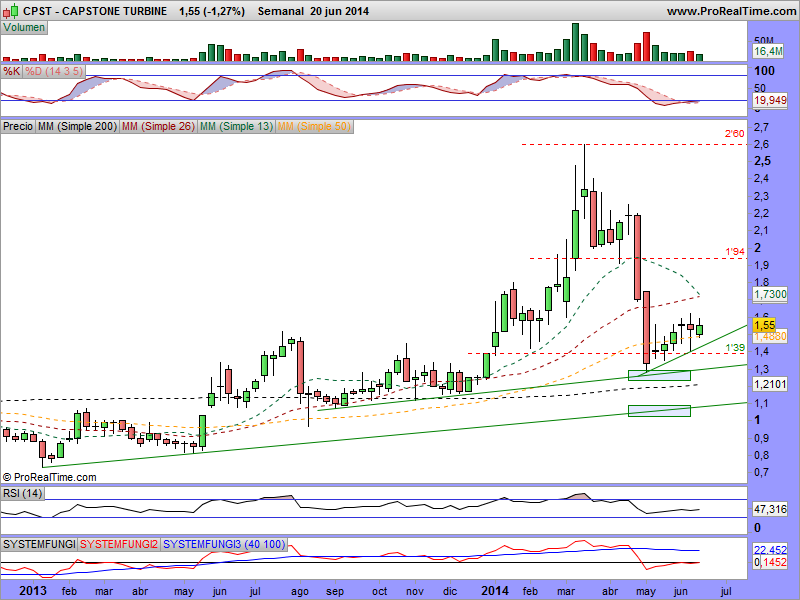Open MM (Simple 200) moving average label
The image size is (800, 600).
(x=78, y=126)
